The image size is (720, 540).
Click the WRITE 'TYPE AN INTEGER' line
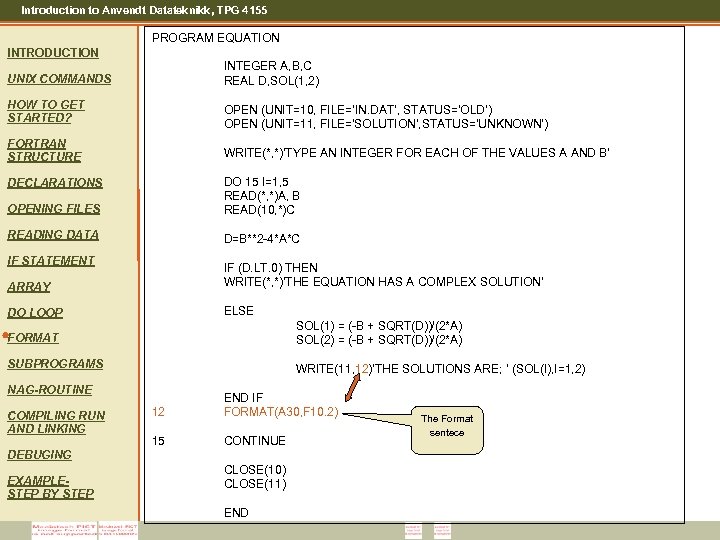tap(416, 153)
